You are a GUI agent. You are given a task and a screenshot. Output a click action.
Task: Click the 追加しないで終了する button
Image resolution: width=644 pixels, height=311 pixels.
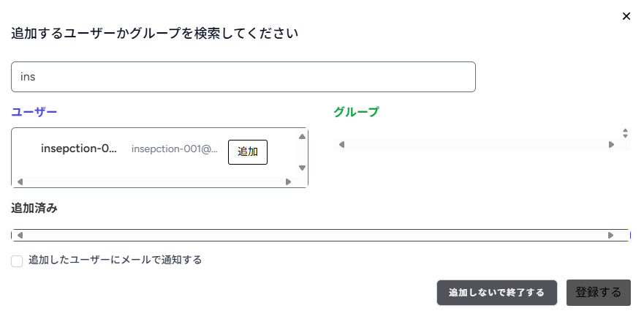point(497,293)
